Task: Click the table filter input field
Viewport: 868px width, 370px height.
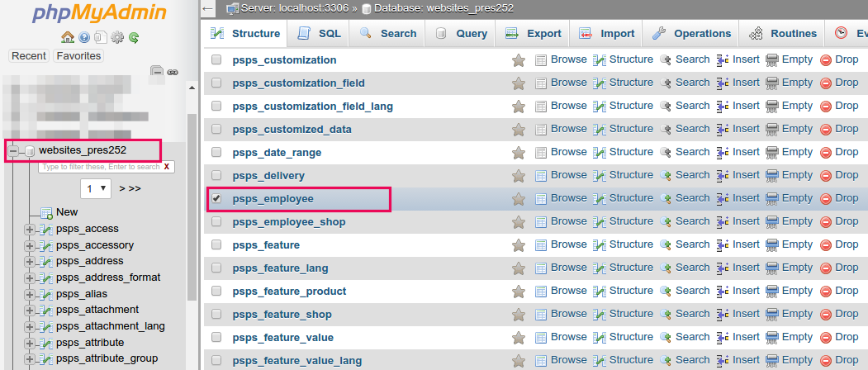Action: tap(99, 167)
